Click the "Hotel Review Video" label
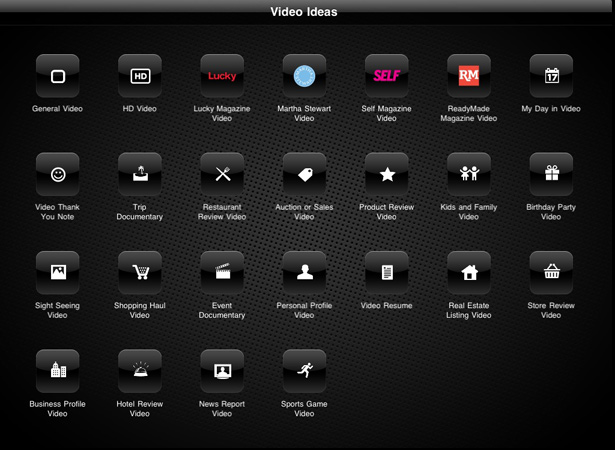 tap(140, 409)
